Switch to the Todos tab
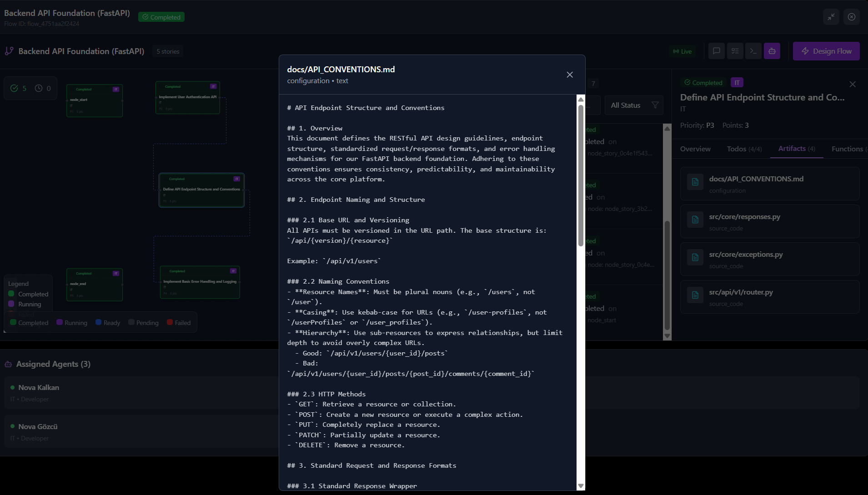Screen dimensions: 868x495 (x=744, y=149)
